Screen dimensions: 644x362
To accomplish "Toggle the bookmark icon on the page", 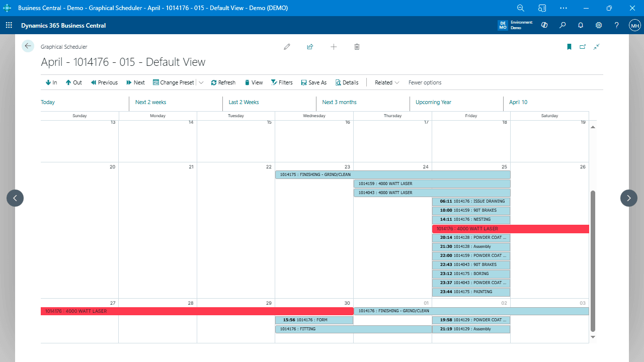I will (x=569, y=47).
